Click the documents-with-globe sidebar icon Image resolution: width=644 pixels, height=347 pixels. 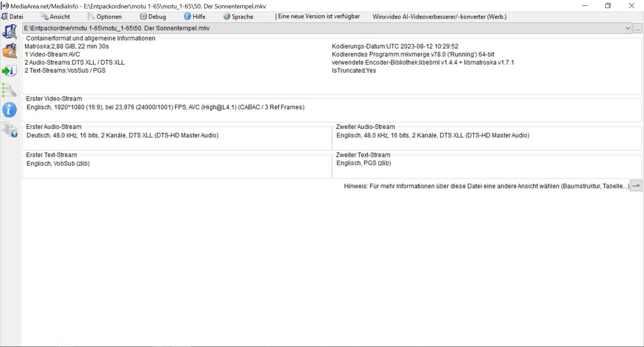coord(10,129)
